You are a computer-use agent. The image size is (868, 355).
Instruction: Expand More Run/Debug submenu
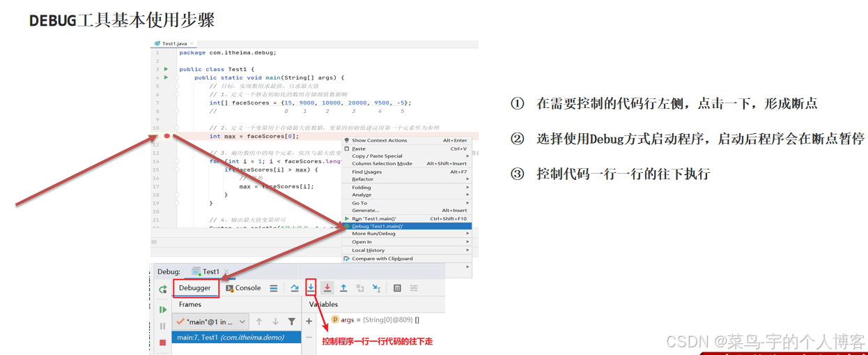click(408, 234)
